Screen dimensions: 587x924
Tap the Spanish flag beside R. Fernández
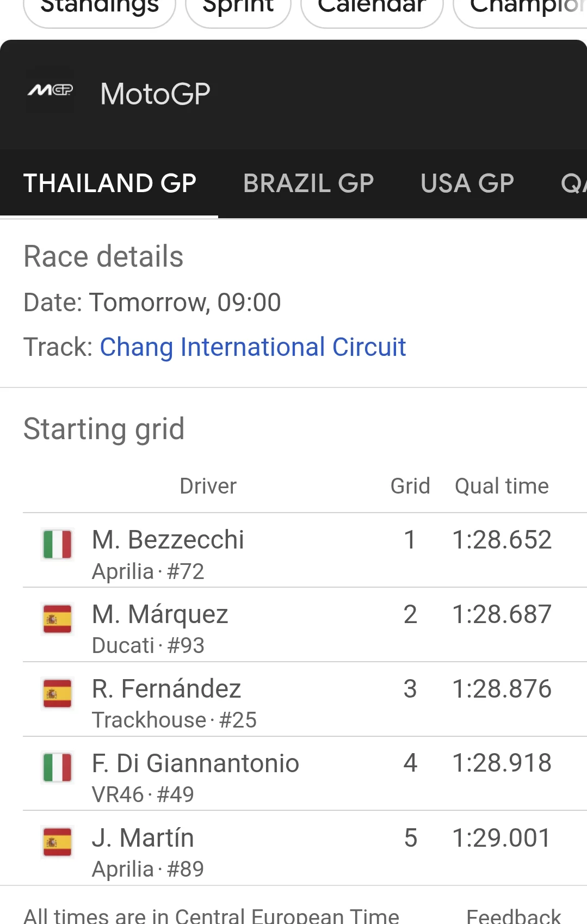coord(57,694)
